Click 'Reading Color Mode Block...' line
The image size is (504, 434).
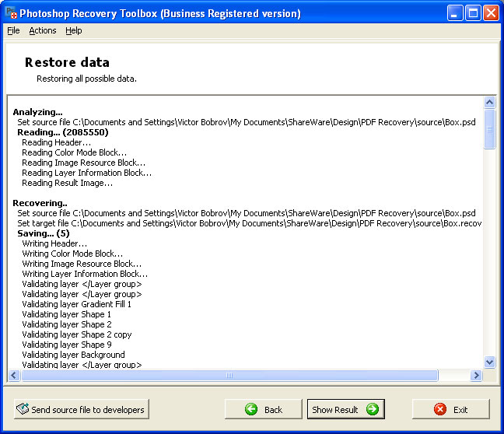click(x=74, y=152)
